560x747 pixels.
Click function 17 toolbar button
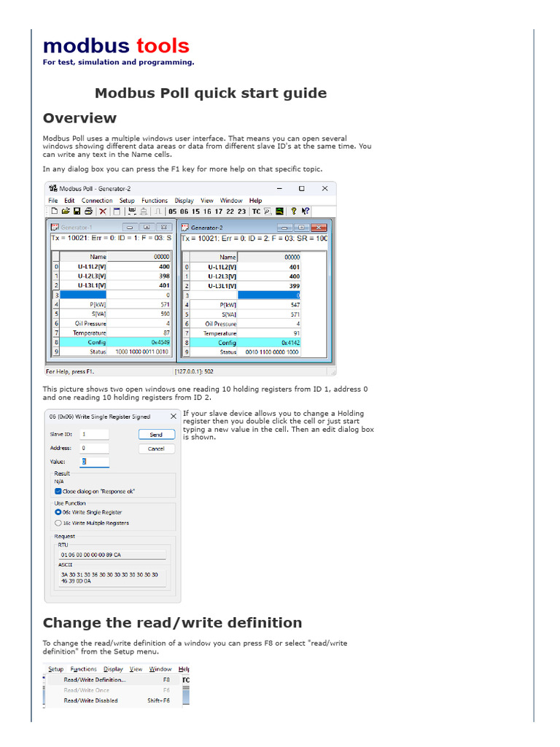(x=219, y=212)
